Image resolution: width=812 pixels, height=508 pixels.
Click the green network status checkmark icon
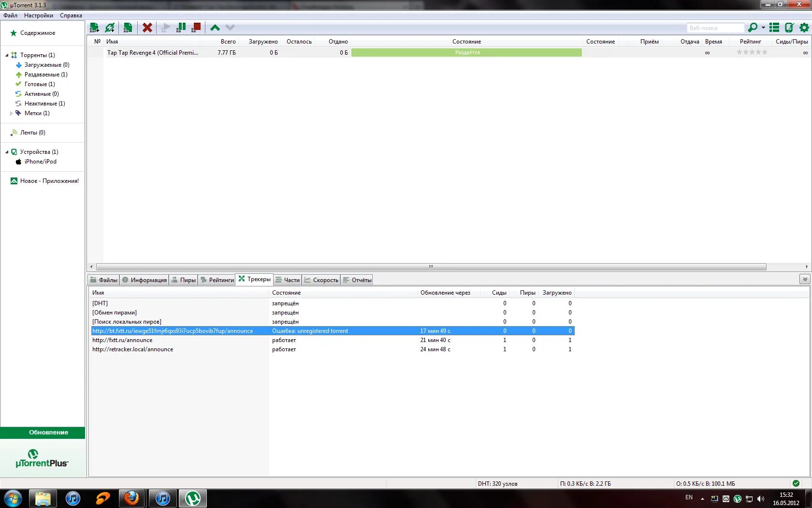[x=796, y=483]
